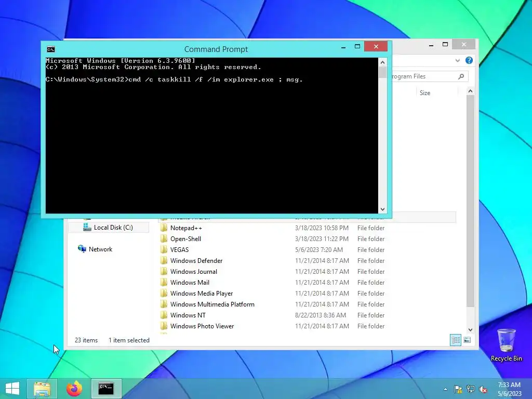532x399 pixels.
Task: Click the Explorer help question mark icon
Action: (x=469, y=60)
